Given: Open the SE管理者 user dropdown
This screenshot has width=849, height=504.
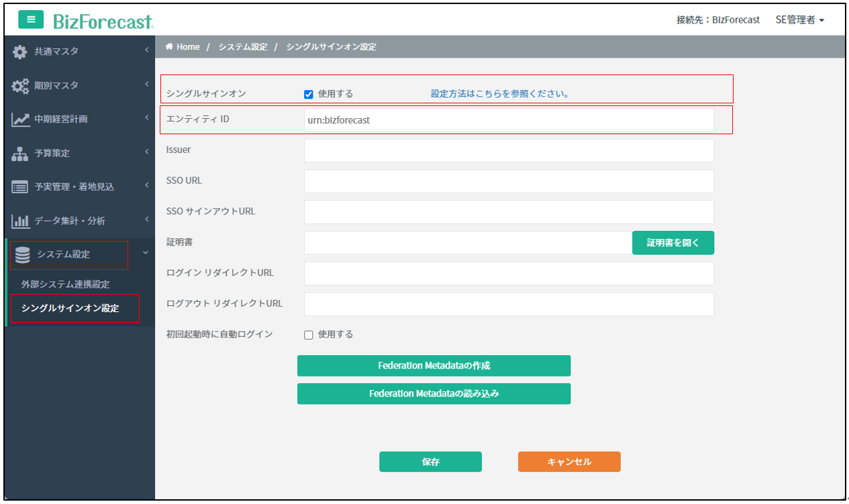Looking at the screenshot, I should point(799,20).
